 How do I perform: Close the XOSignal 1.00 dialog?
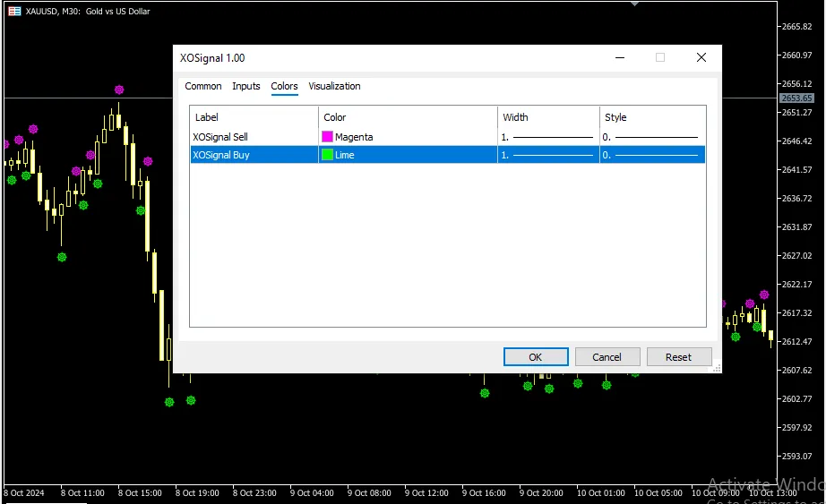click(701, 58)
